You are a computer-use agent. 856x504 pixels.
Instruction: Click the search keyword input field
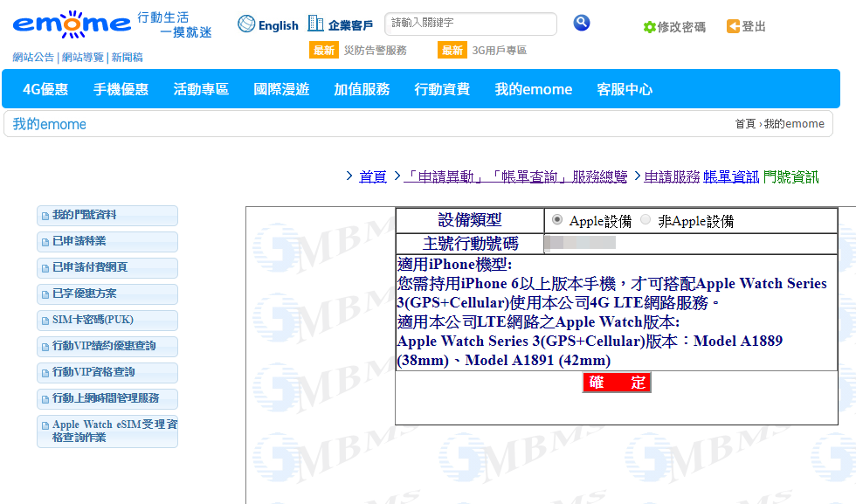pyautogui.click(x=471, y=24)
